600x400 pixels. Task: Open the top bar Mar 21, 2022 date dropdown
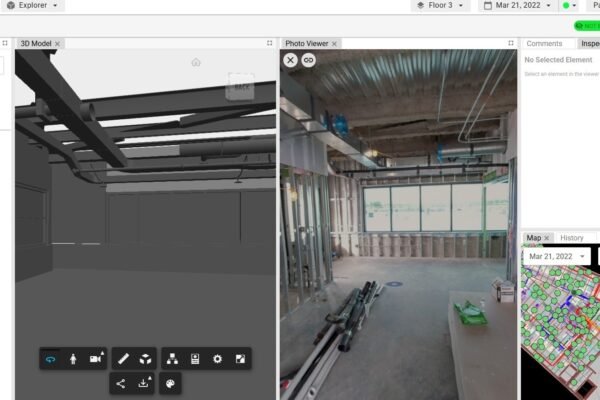click(x=517, y=5)
